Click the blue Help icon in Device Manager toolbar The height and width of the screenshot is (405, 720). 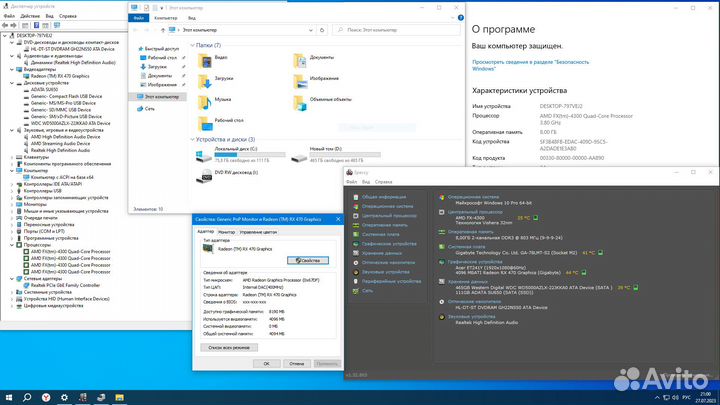(36, 25)
